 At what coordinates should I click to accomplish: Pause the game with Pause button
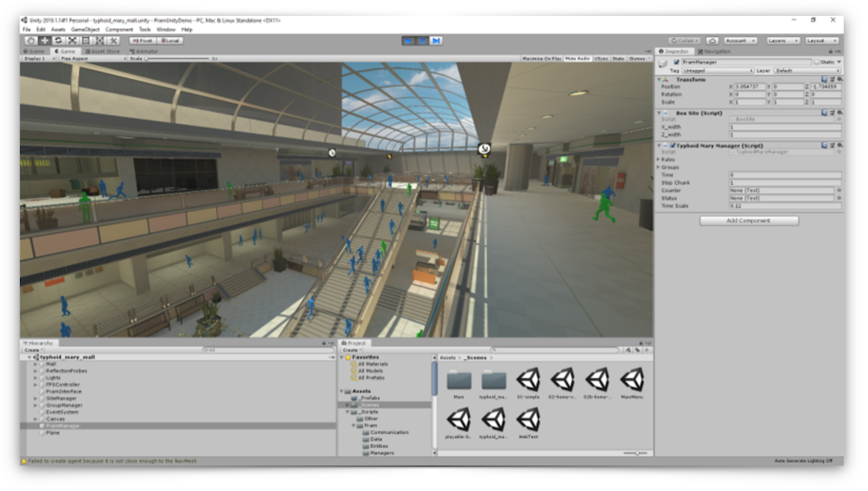tap(423, 40)
